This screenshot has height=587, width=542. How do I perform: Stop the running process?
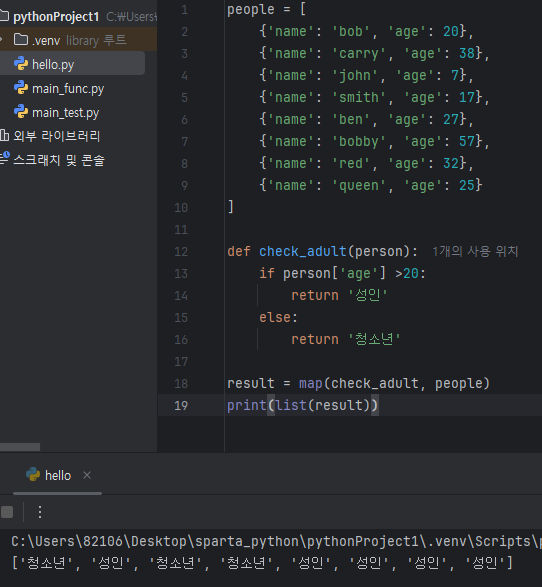pos(7,512)
